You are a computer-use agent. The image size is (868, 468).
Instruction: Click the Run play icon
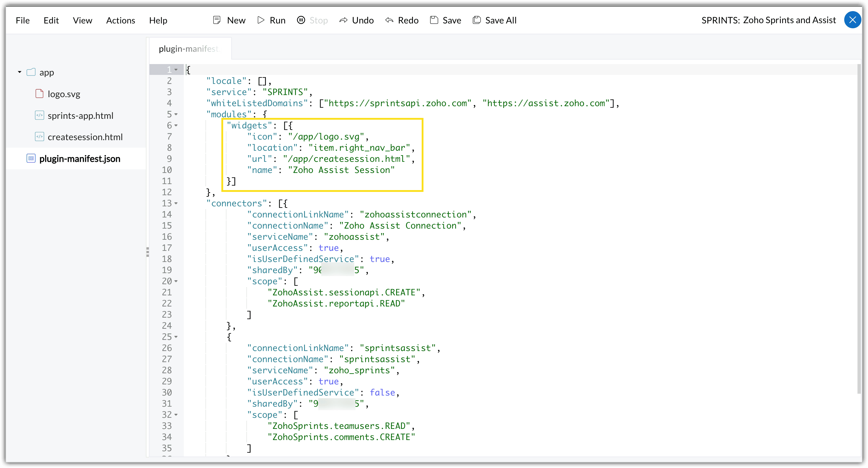pyautogui.click(x=260, y=20)
